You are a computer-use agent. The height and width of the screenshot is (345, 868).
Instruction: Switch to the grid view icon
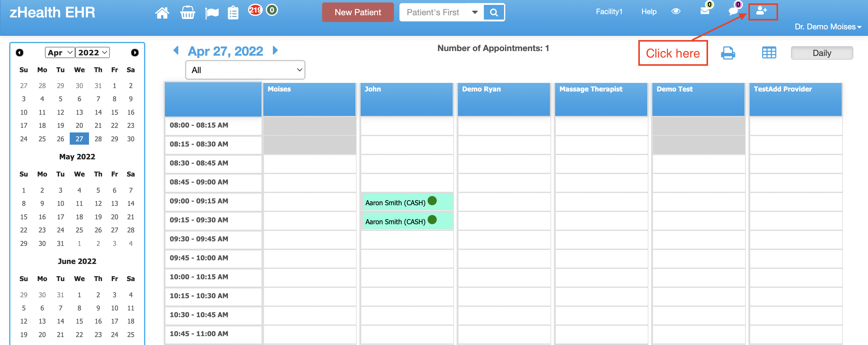769,53
